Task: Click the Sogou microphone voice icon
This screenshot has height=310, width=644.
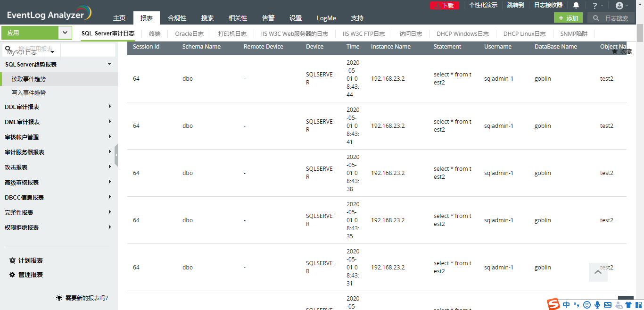Action: pyautogui.click(x=597, y=305)
